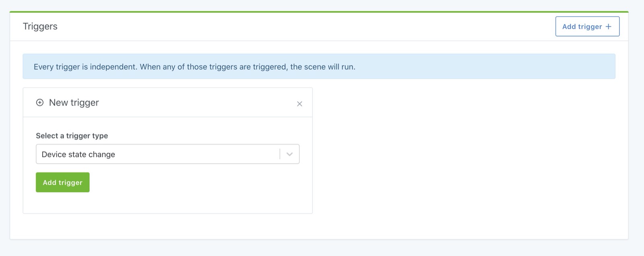The width and height of the screenshot is (644, 256).
Task: Expand the Select a trigger type list
Action: coord(168,154)
